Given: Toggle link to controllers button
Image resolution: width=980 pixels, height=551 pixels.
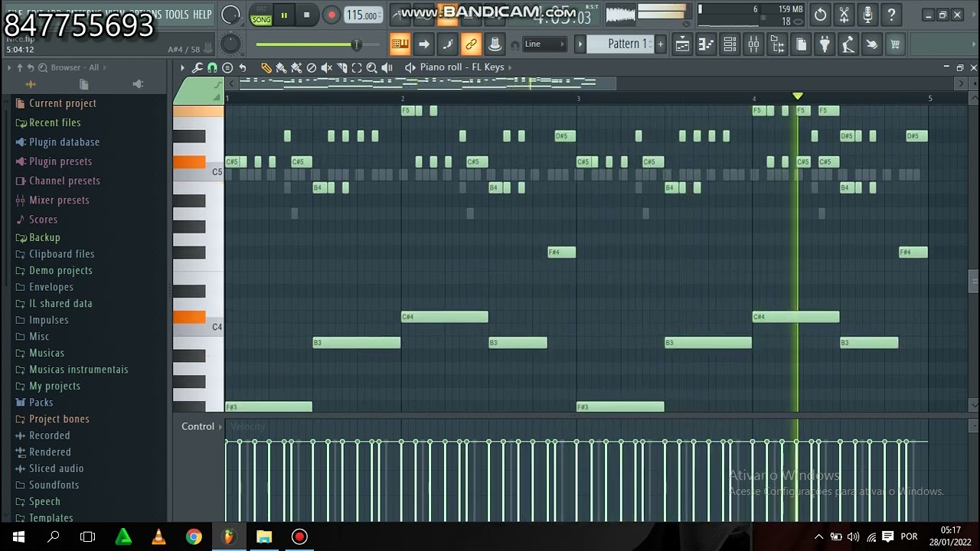Looking at the screenshot, I should tap(471, 44).
